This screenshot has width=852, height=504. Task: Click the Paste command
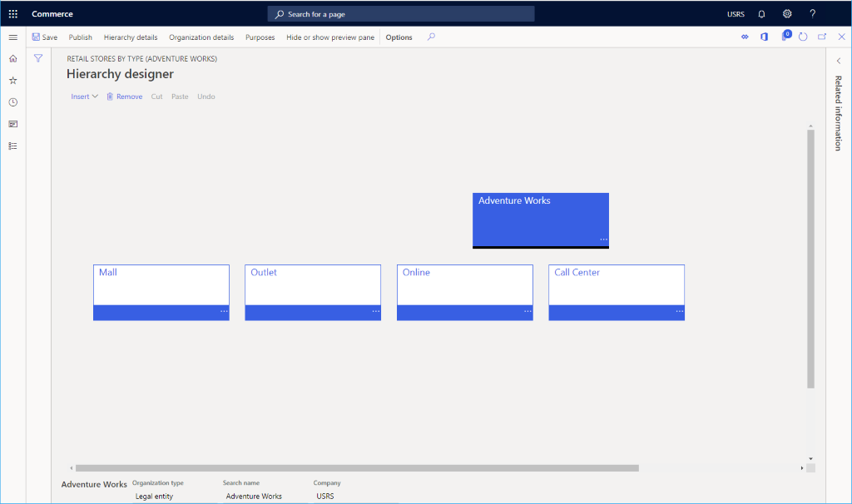tap(180, 96)
